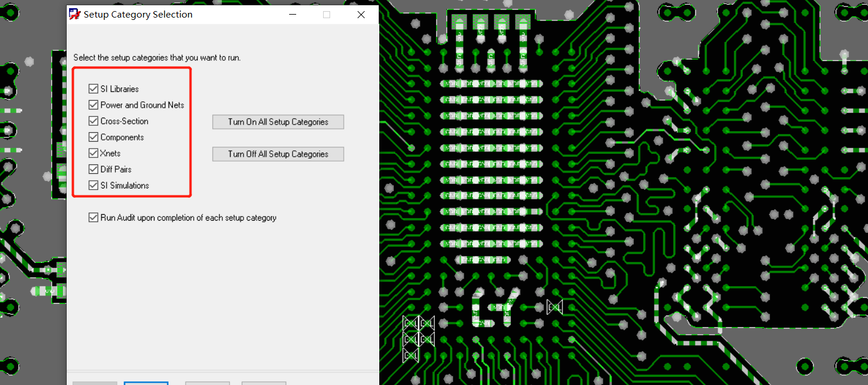Click Turn On All Setup Categories
The width and height of the screenshot is (868, 385).
click(278, 122)
